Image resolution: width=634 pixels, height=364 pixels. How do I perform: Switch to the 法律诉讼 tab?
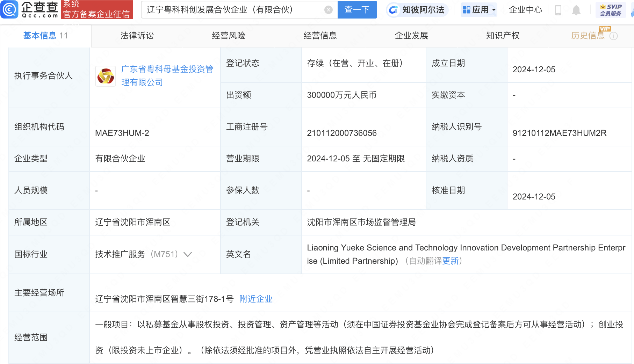click(x=137, y=36)
